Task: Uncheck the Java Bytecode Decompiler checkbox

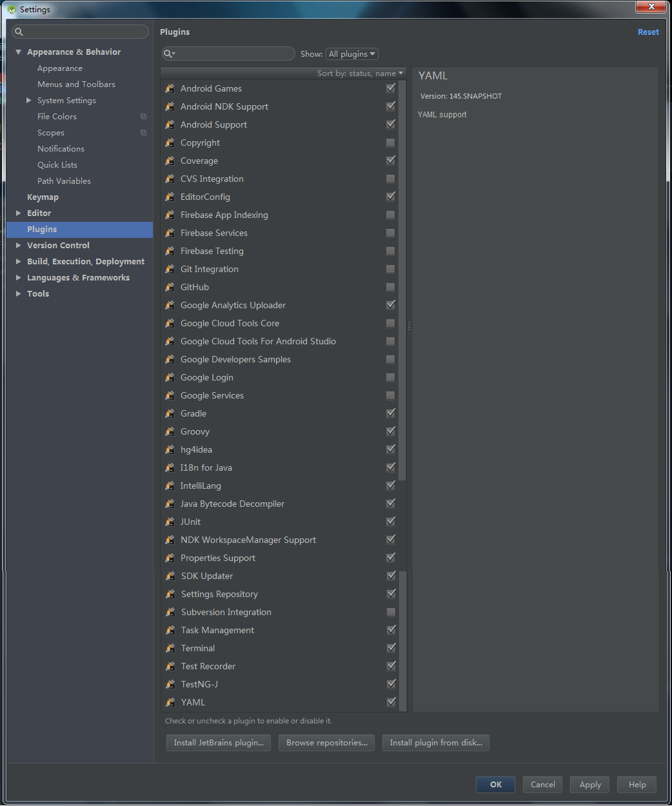Action: 391,504
